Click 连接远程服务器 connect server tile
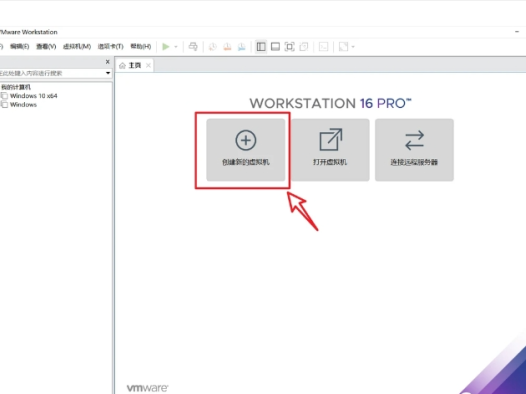The width and height of the screenshot is (526, 394). pos(414,150)
